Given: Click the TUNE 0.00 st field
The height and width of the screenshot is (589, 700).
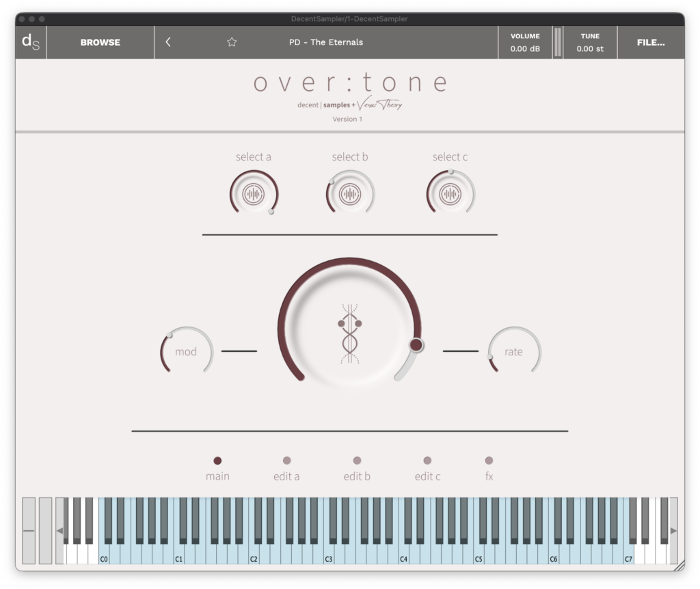Looking at the screenshot, I should (590, 42).
